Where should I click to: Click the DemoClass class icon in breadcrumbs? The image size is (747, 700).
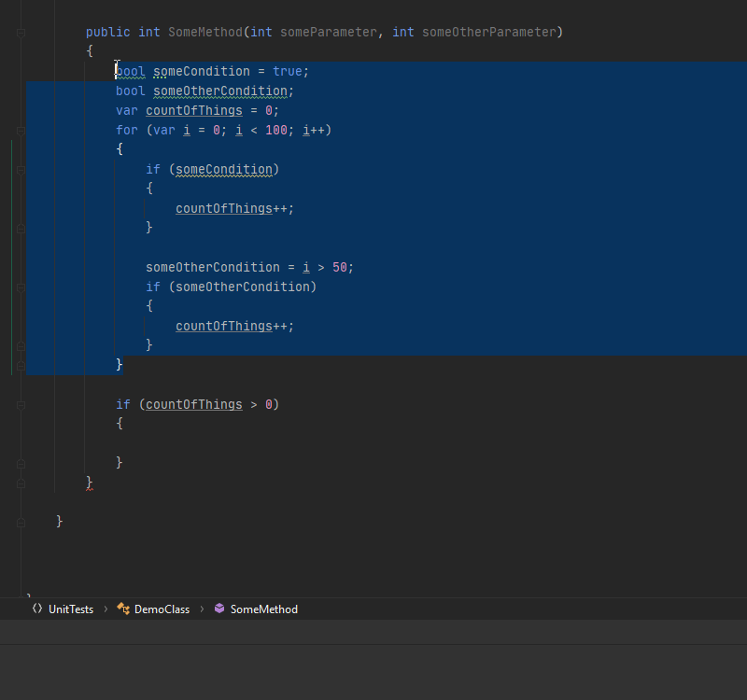tap(123, 609)
